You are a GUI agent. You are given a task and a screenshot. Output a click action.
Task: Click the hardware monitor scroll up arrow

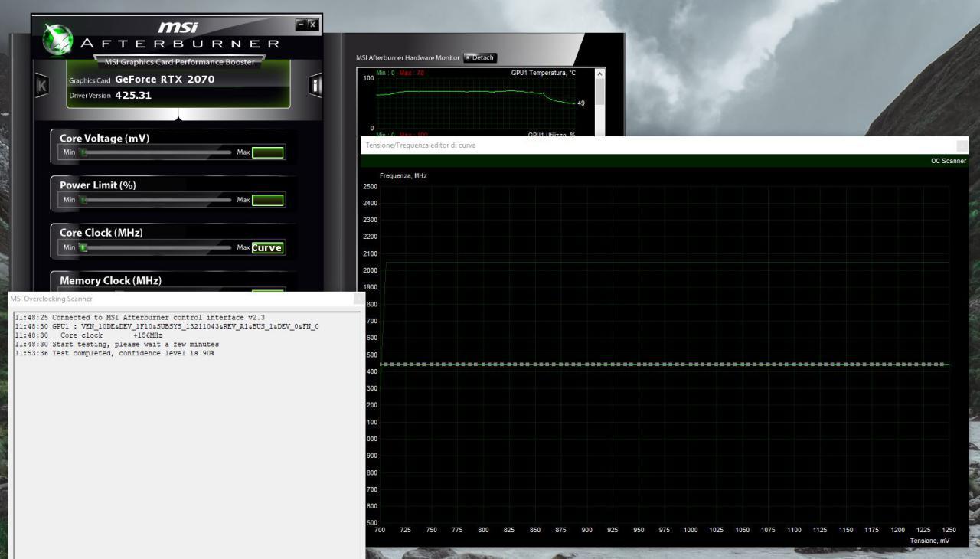[x=599, y=74]
